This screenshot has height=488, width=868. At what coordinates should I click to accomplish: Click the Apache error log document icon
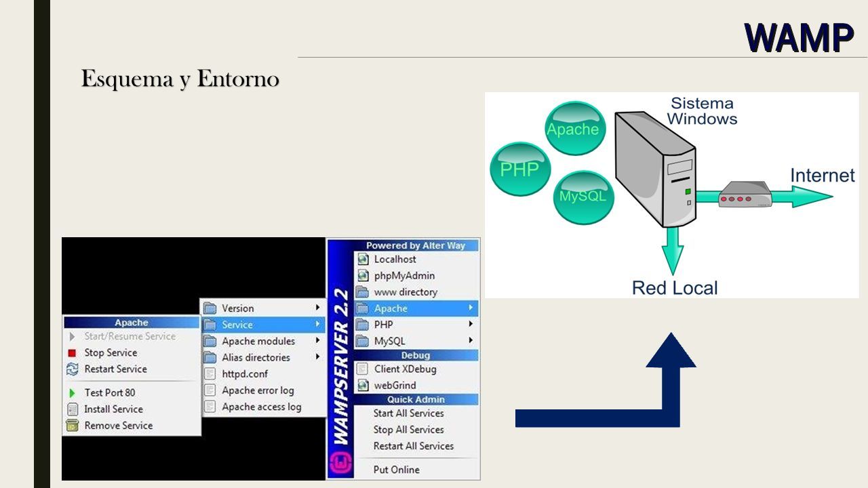tap(210, 390)
